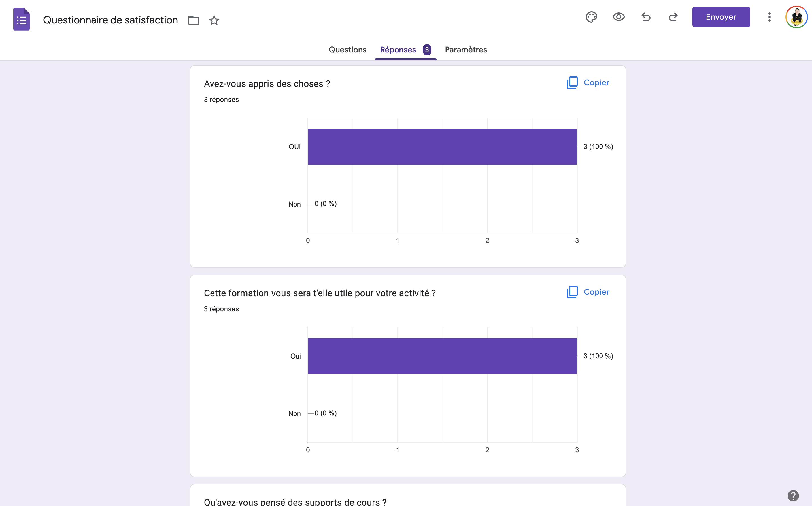Open the Google account profile avatar
The width and height of the screenshot is (812, 506).
[796, 17]
